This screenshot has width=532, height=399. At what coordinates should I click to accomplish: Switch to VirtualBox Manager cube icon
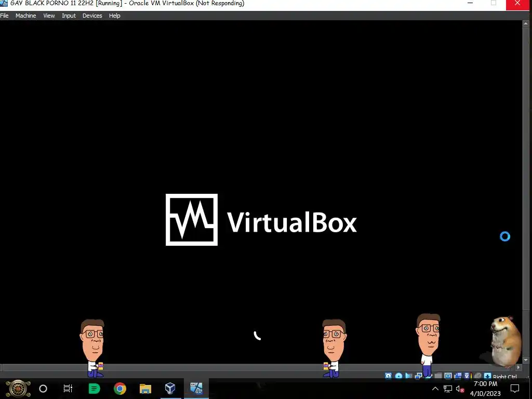[170, 389]
